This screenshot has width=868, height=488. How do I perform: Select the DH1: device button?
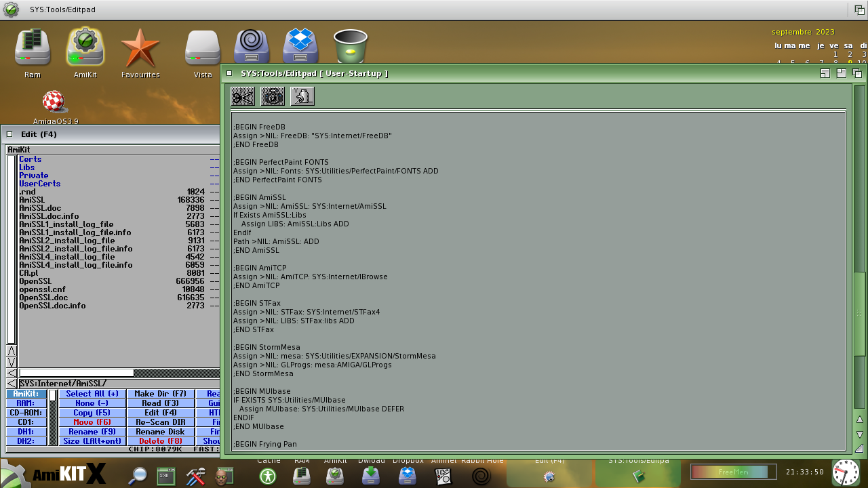[26, 432]
